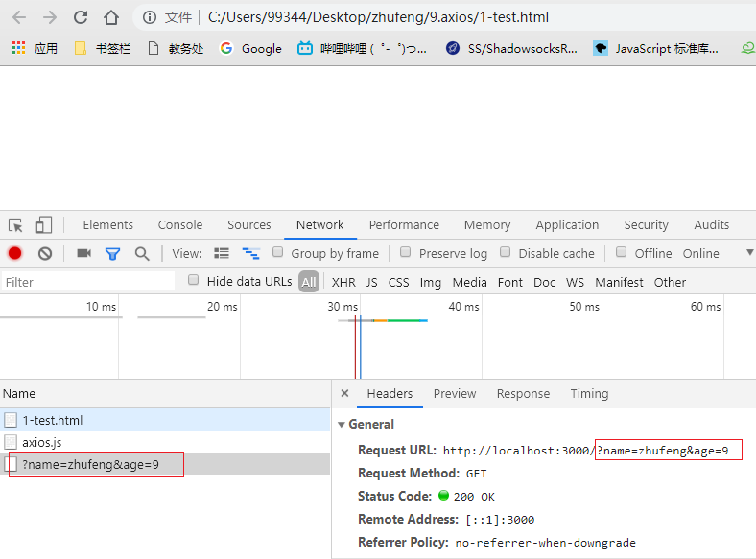Open the throttling dropdown next to Online
Image resolution: width=756 pixels, height=559 pixels.
[748, 253]
